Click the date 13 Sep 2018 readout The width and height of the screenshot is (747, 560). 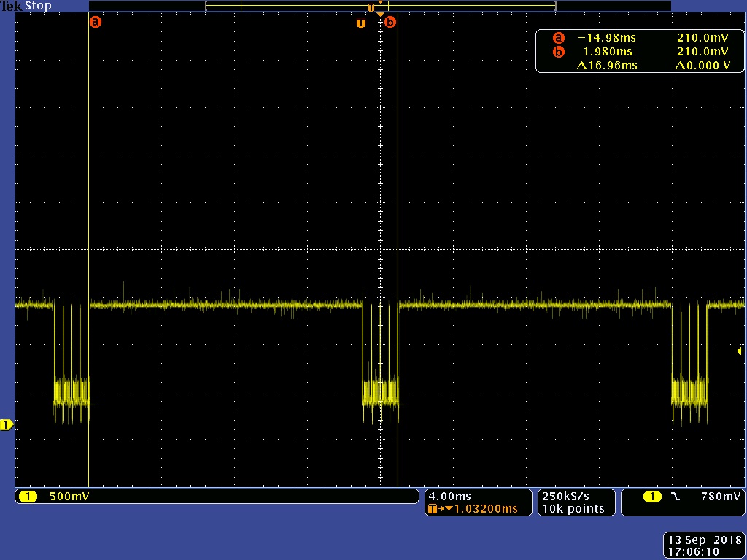click(705, 540)
